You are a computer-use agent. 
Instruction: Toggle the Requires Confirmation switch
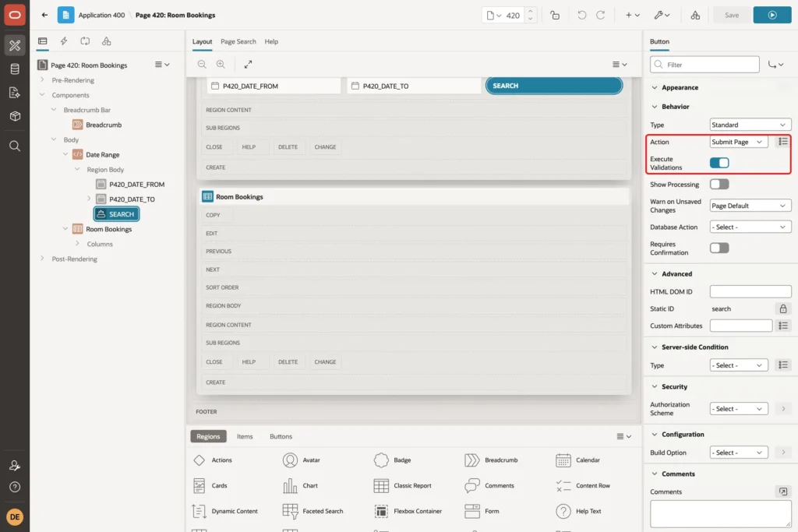pos(719,248)
